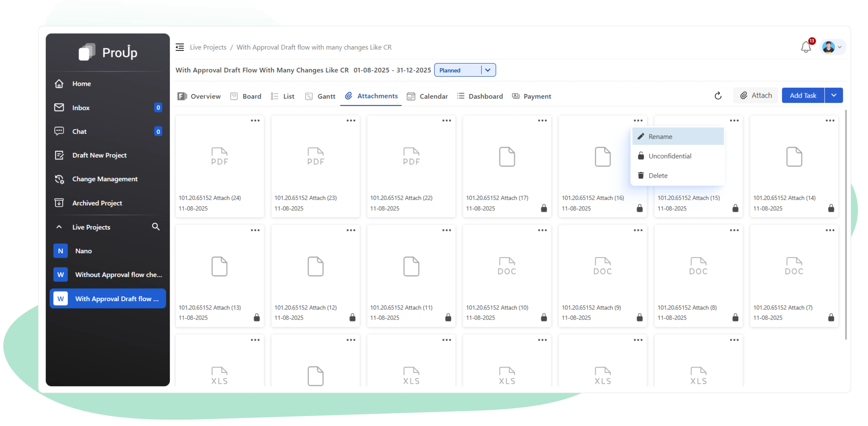The image size is (868, 426).
Task: Click the Attach button
Action: point(756,95)
